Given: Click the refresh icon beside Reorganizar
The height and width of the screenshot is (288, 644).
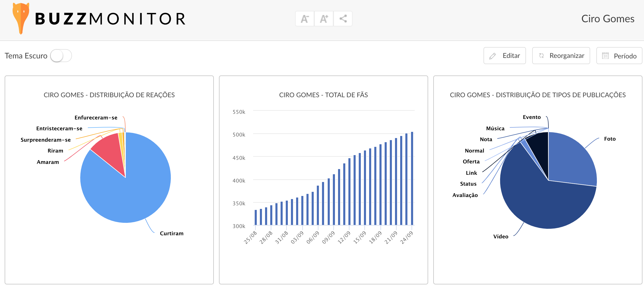Looking at the screenshot, I should (x=541, y=56).
